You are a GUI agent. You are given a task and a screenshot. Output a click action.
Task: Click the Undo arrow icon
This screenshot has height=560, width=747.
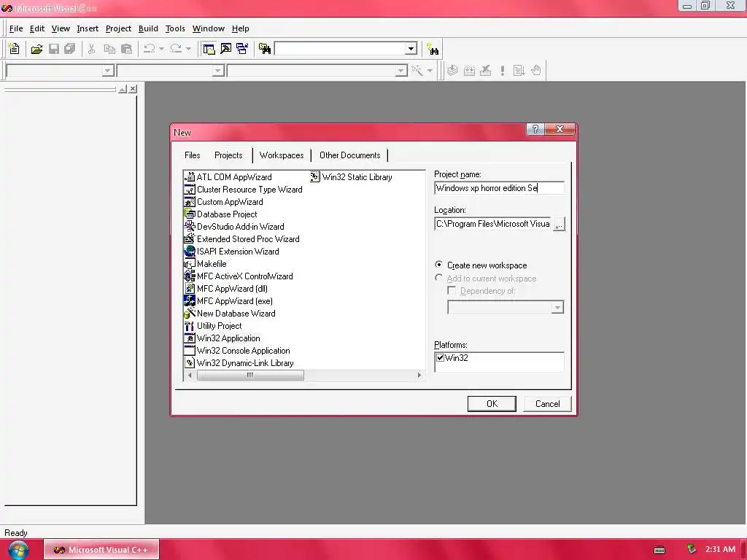point(150,49)
